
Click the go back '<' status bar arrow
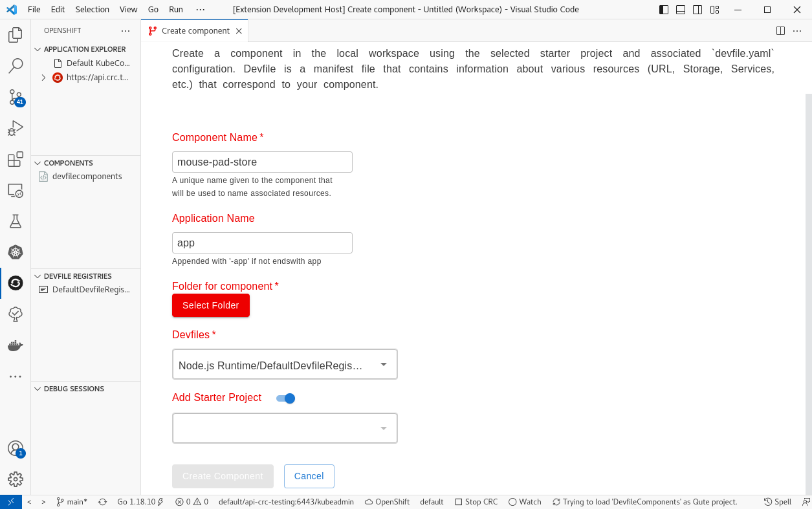click(29, 502)
